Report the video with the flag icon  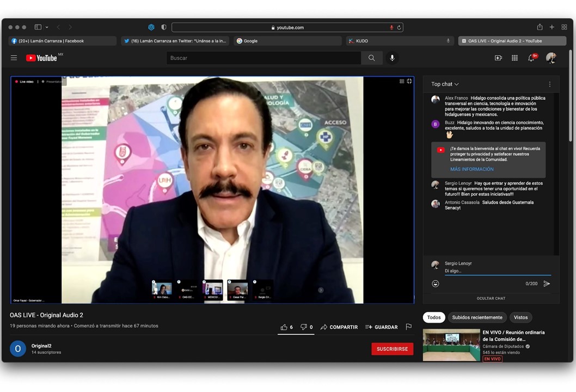(x=408, y=327)
